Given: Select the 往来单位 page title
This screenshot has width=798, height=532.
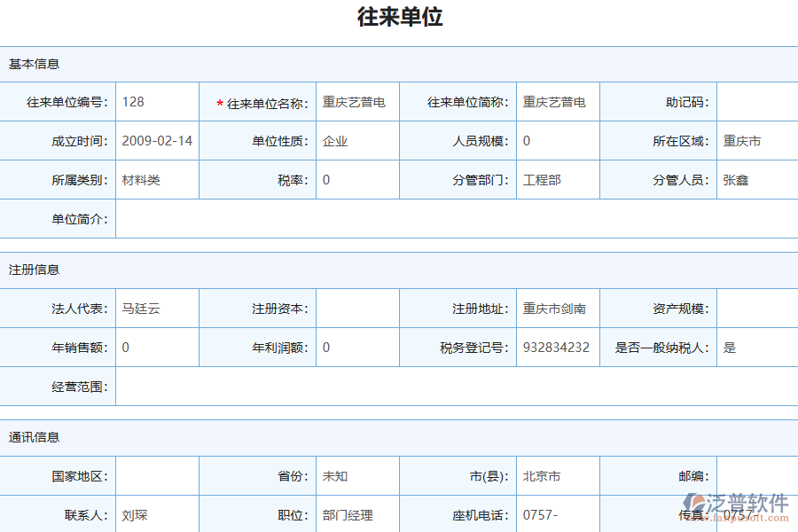Looking at the screenshot, I should [399, 17].
